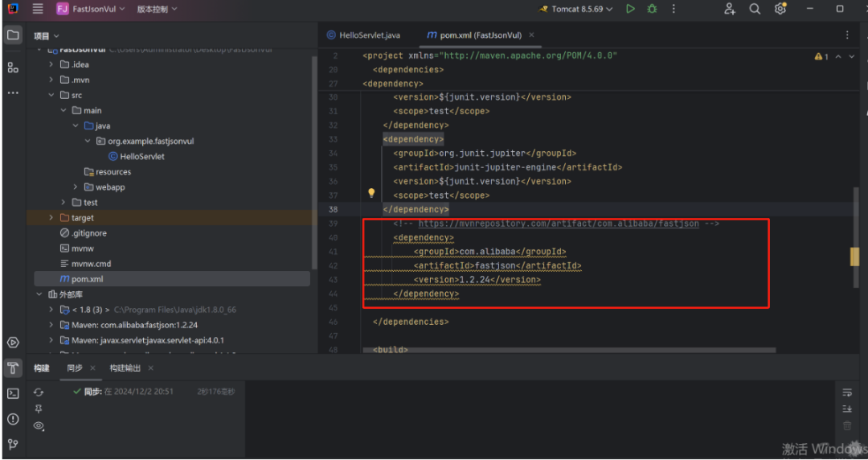The image size is (868, 460).
Task: Expand the .idea folder
Action: point(51,64)
